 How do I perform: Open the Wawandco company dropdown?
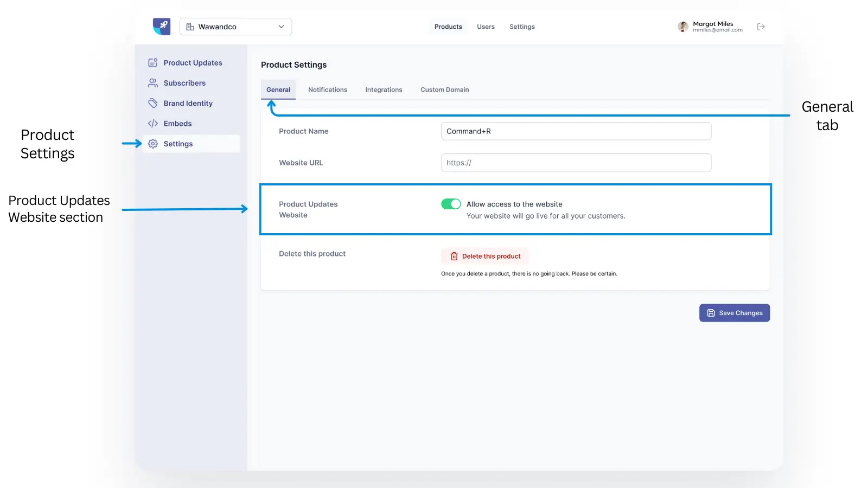click(x=235, y=26)
